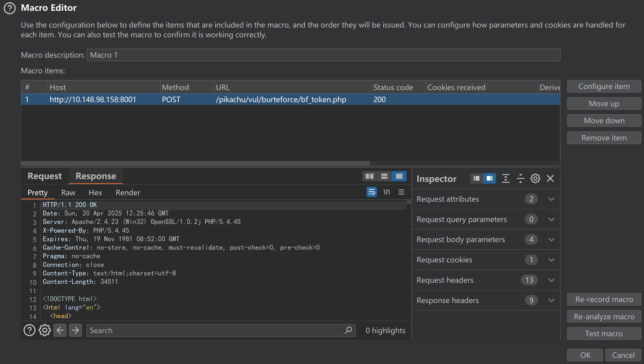Viewport: 644px width, 364px height.
Task: Switch to side-by-side request/response layout
Action: pyautogui.click(x=369, y=176)
